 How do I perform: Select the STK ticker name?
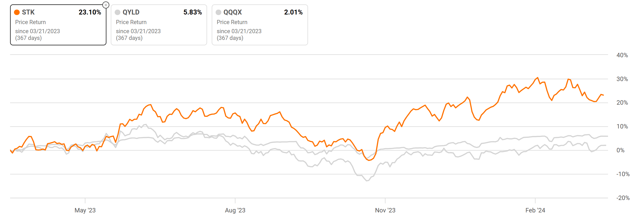pos(28,12)
